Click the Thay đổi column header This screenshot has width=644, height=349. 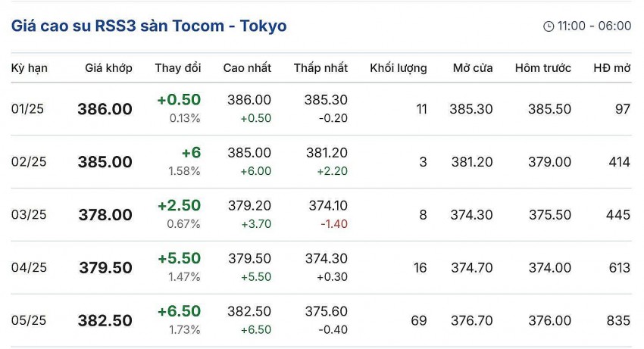[178, 68]
